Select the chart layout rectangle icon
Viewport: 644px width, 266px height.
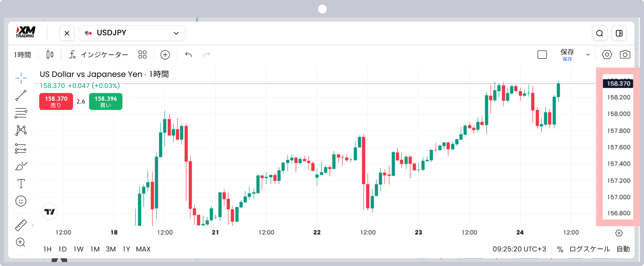point(542,54)
